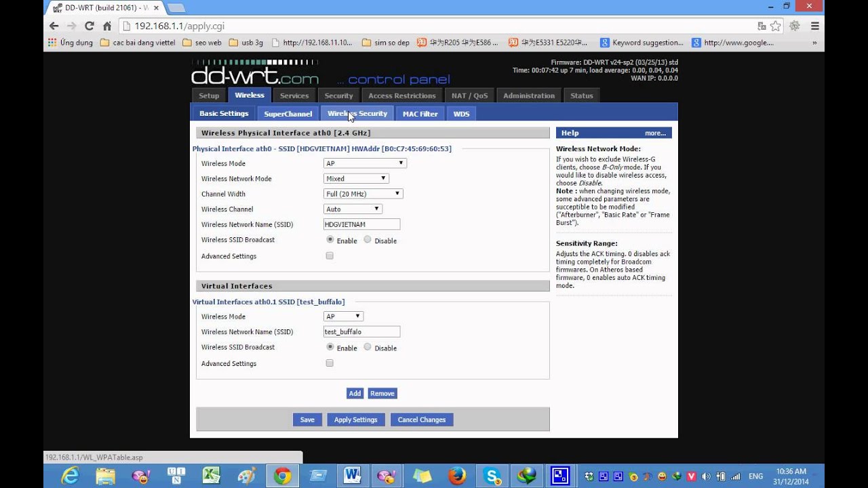Open the Ứng dụng apps shortcut

coord(70,43)
